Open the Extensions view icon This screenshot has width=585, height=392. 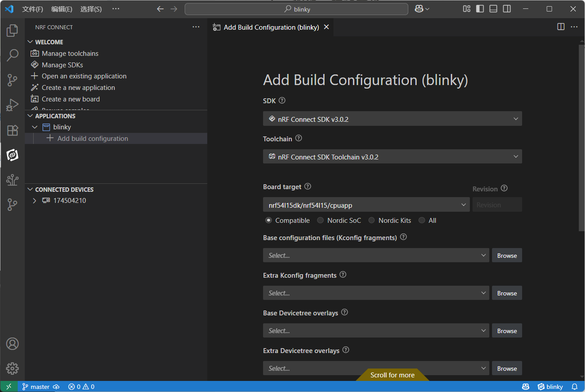[12, 130]
